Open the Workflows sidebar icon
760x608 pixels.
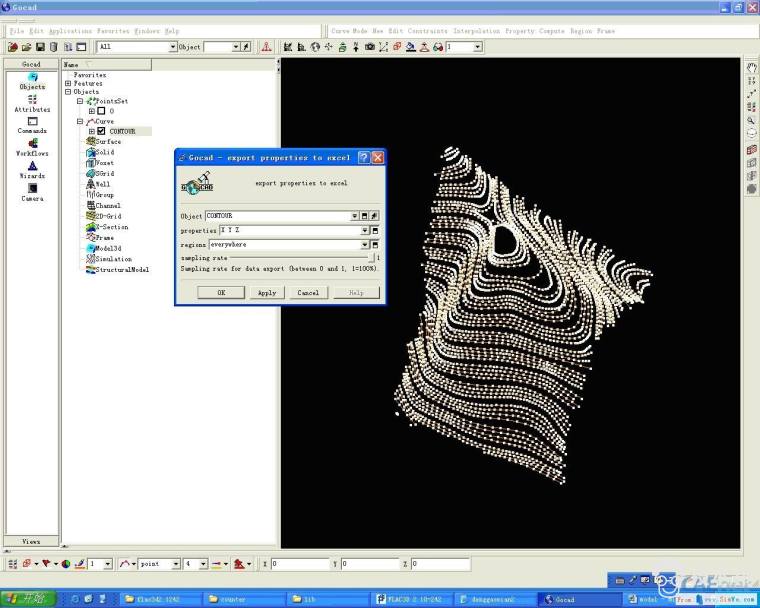pyautogui.click(x=32, y=146)
